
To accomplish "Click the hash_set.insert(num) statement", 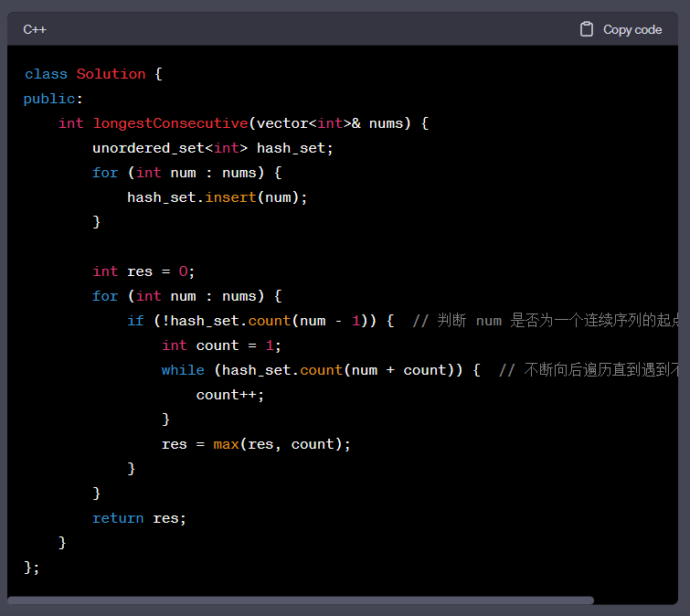I will 217,197.
